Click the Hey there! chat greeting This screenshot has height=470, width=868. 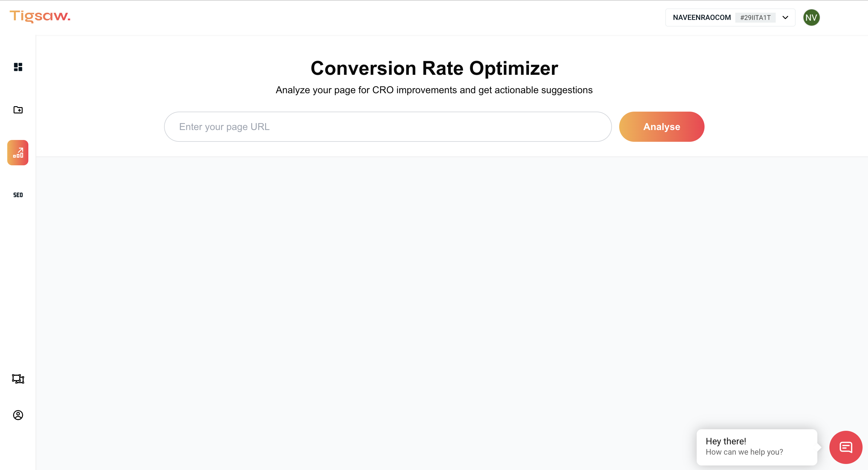[x=726, y=441]
